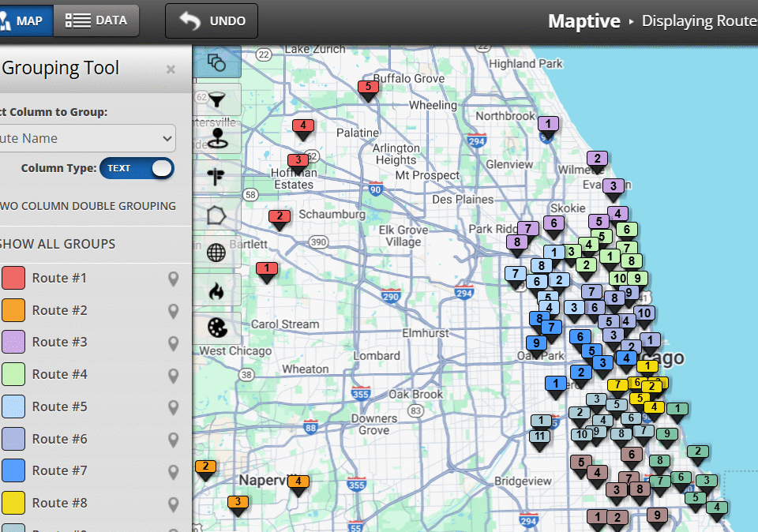The height and width of the screenshot is (532, 758).
Task: Open the Filter funnel tool
Action: click(x=216, y=99)
